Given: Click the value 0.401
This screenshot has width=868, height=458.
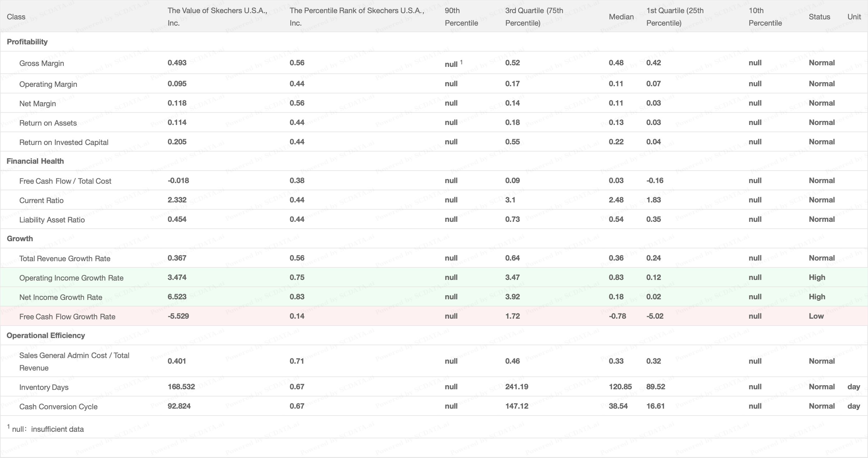Looking at the screenshot, I should click(x=177, y=361).
